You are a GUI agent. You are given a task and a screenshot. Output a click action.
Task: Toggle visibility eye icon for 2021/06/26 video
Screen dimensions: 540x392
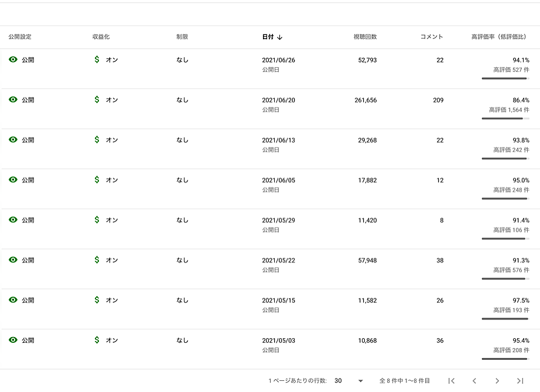(13, 59)
